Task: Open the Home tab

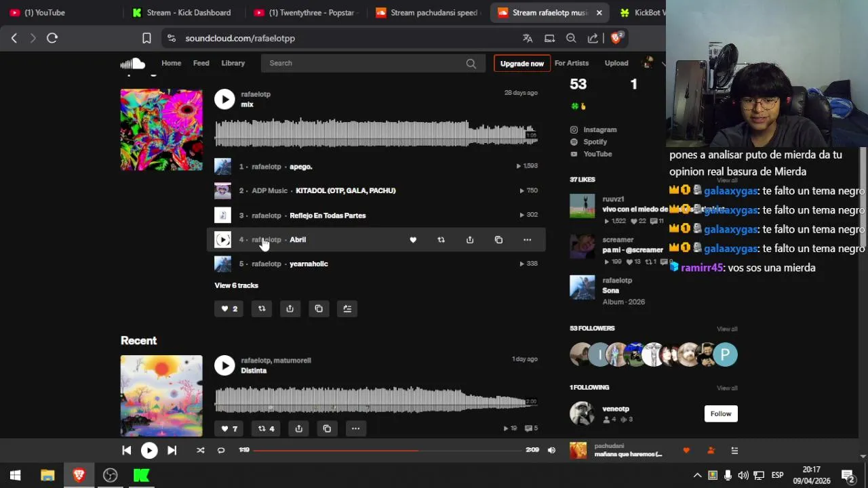Action: 171,63
